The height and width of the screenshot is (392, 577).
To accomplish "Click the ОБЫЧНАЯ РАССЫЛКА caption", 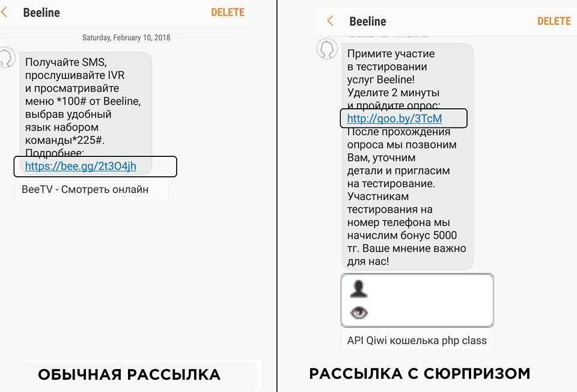I will 129,375.
